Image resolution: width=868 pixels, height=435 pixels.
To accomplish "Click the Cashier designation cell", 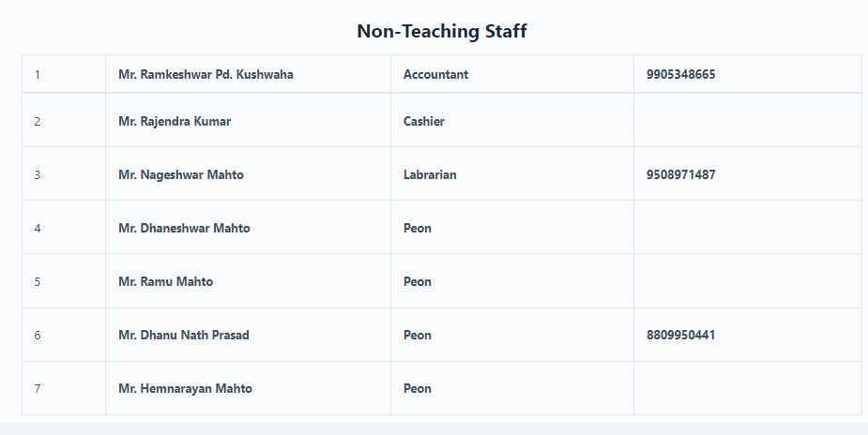I will point(512,121).
